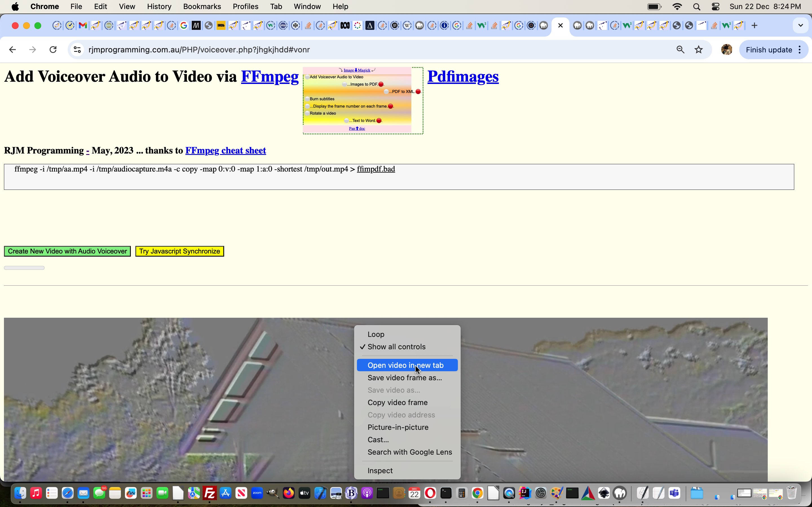Toggle the Loop video option

[x=375, y=334]
